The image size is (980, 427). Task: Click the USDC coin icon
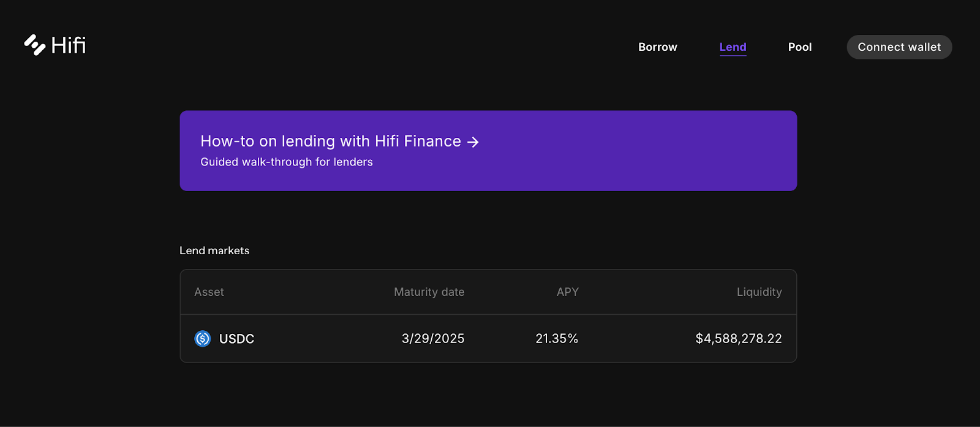click(203, 339)
